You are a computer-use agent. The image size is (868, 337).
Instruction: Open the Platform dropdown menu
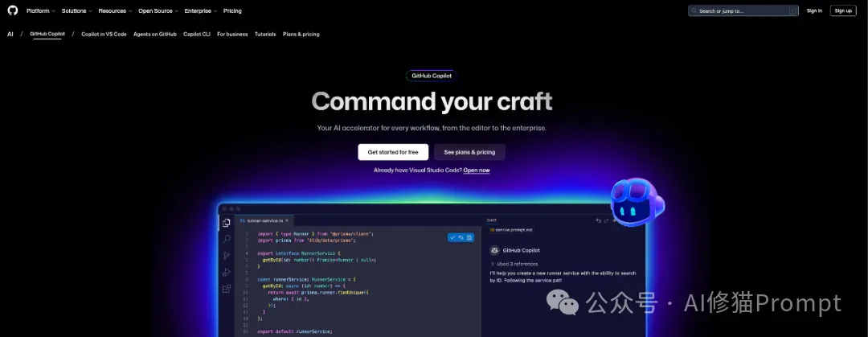click(41, 11)
